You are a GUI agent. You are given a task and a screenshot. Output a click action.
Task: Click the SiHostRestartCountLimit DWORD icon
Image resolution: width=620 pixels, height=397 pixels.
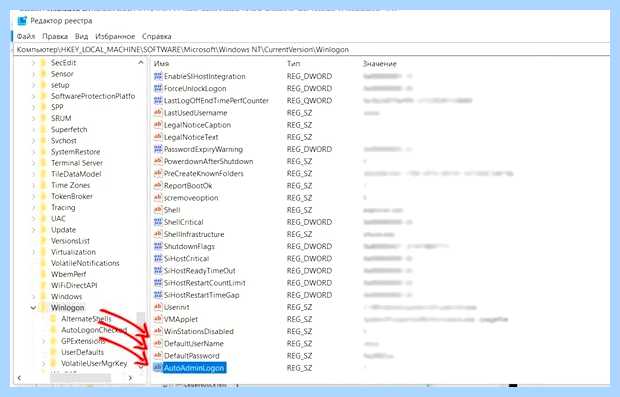click(158, 283)
